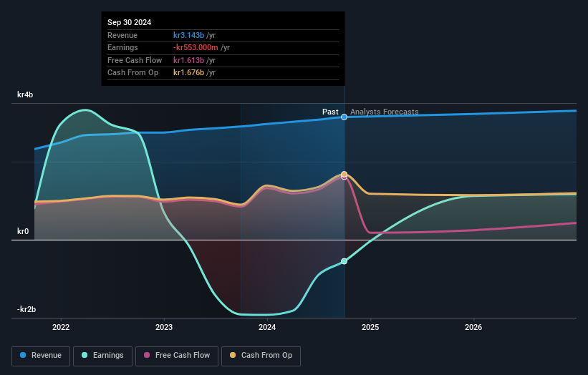Viewport: 588px width, 375px height.
Task: Select the 2022 x-axis label
Action: (61, 327)
